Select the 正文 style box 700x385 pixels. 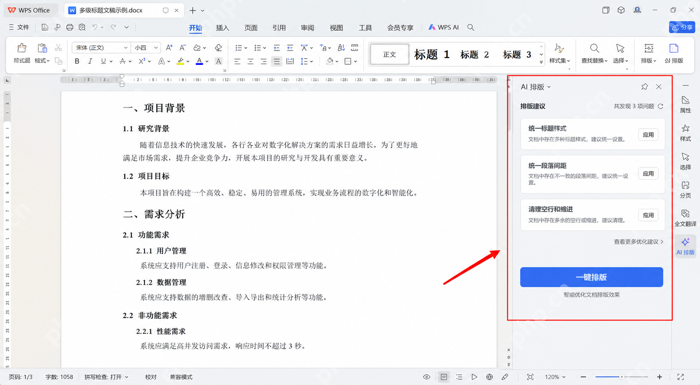(x=389, y=54)
